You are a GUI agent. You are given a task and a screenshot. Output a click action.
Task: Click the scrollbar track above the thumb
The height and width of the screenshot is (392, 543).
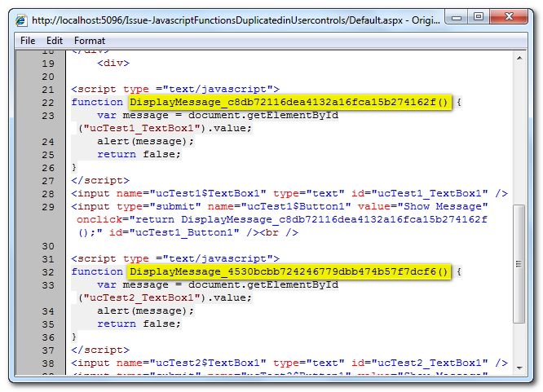[x=519, y=130]
